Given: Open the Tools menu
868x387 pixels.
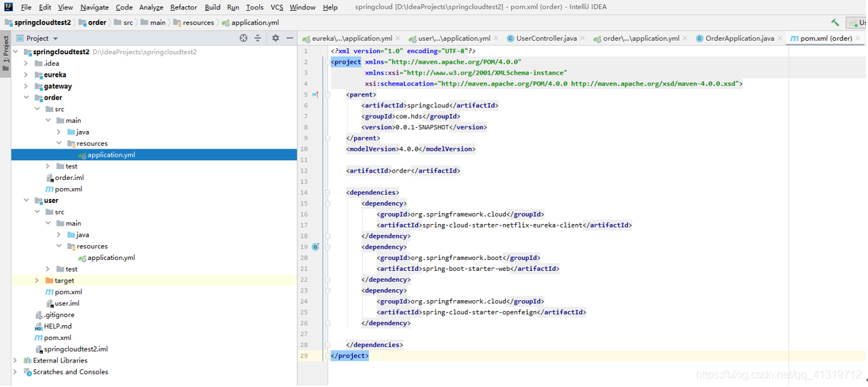Looking at the screenshot, I should (x=255, y=7).
